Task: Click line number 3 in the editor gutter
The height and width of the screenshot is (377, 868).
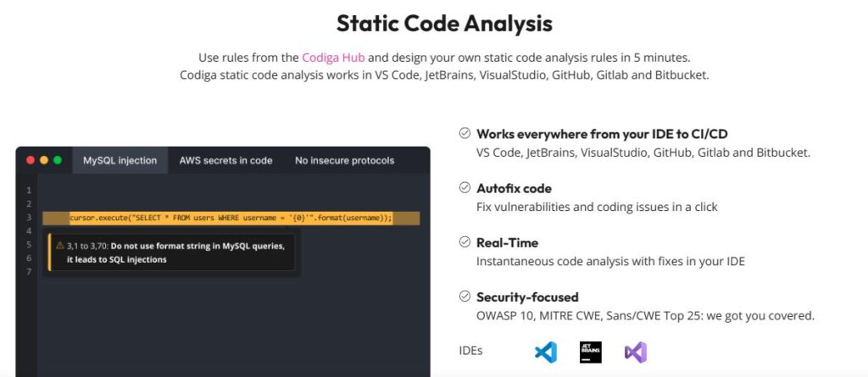Action: [29, 218]
